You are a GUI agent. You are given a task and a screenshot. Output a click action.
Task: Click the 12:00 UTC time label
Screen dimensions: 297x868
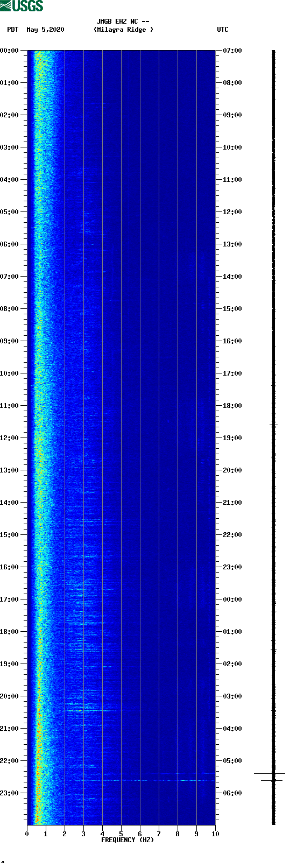(x=232, y=212)
